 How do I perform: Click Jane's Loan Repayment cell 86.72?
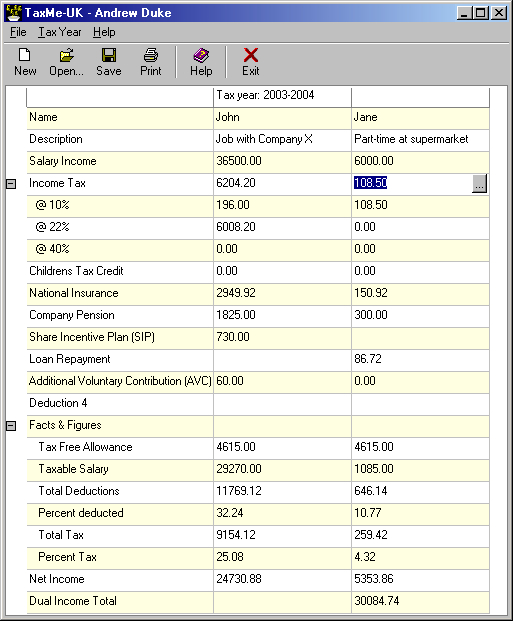(x=420, y=360)
